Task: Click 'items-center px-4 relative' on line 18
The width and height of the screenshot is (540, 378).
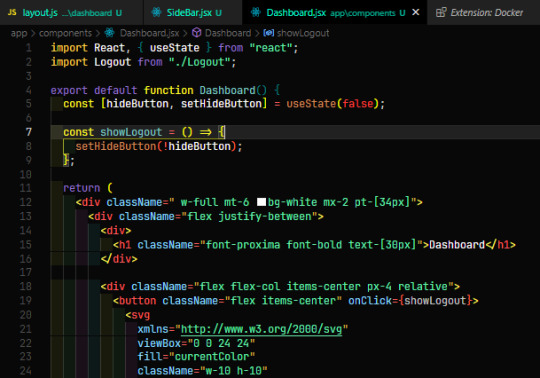Action: coord(367,286)
